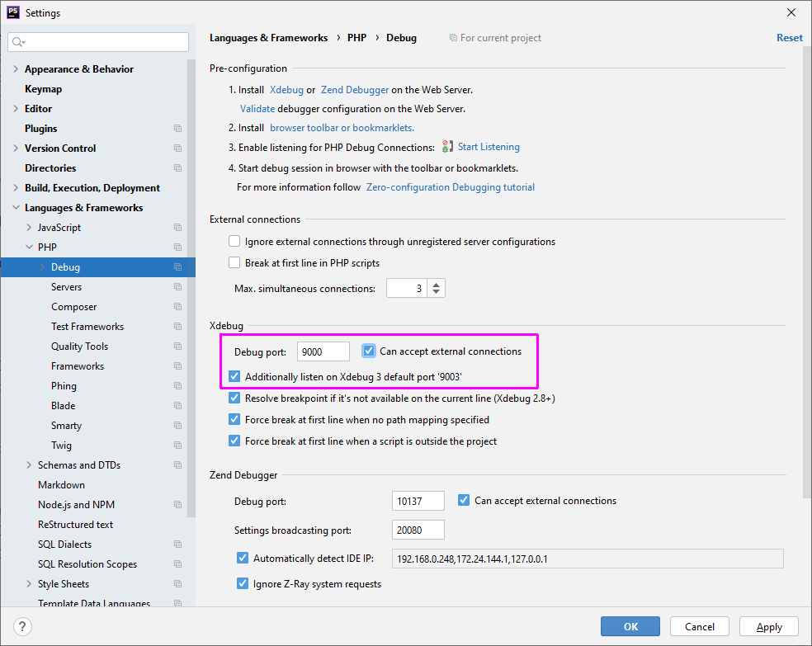Click the Apply button
The width and height of the screenshot is (812, 646).
tap(769, 626)
